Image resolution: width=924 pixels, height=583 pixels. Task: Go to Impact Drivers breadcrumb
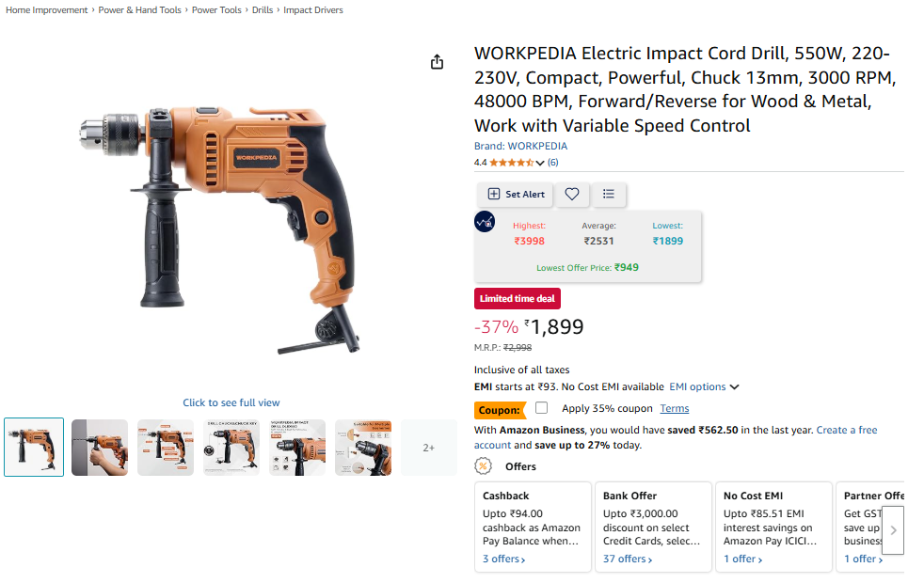pyautogui.click(x=313, y=10)
